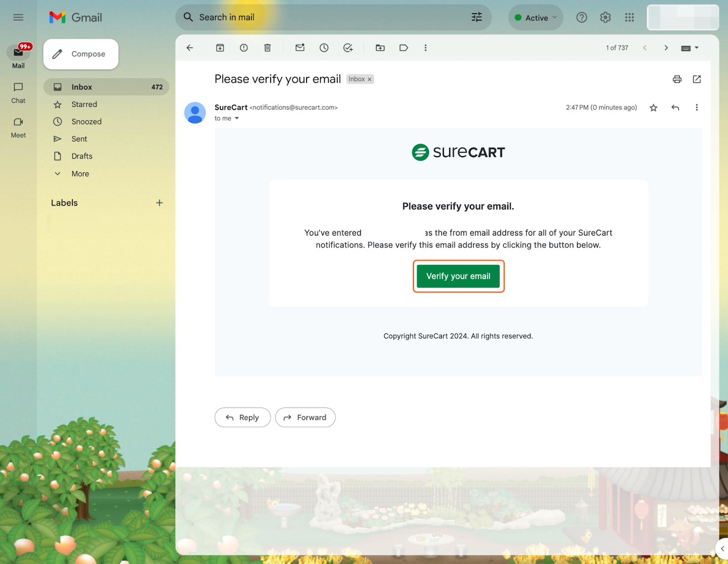728x564 pixels.
Task: Click the Gmail logo
Action: (76, 17)
